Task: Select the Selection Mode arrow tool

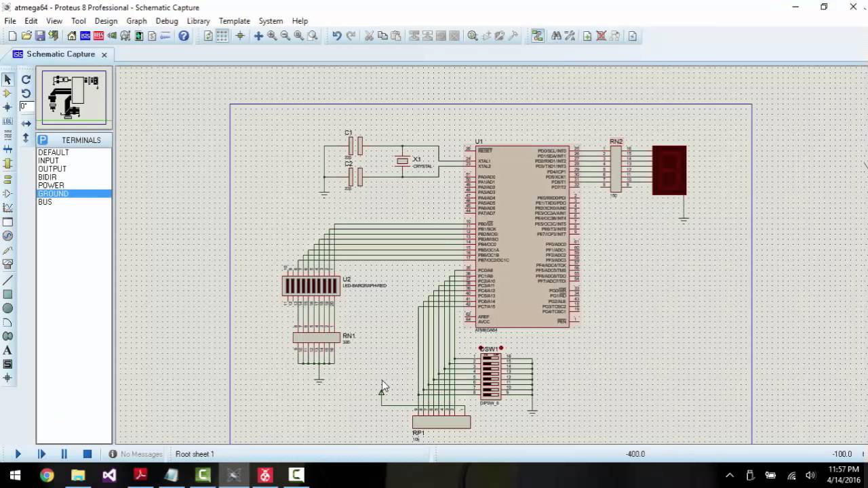Action: [x=8, y=79]
